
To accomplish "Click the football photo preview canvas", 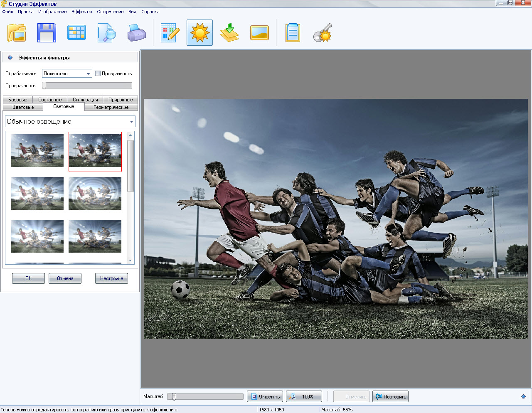I will click(x=335, y=219).
